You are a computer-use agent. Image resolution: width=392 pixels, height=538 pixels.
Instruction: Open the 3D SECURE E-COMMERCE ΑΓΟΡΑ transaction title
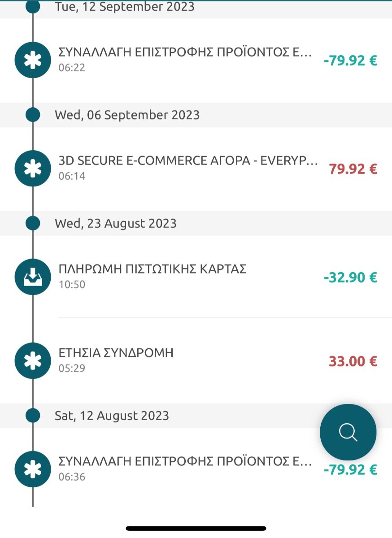click(x=188, y=161)
